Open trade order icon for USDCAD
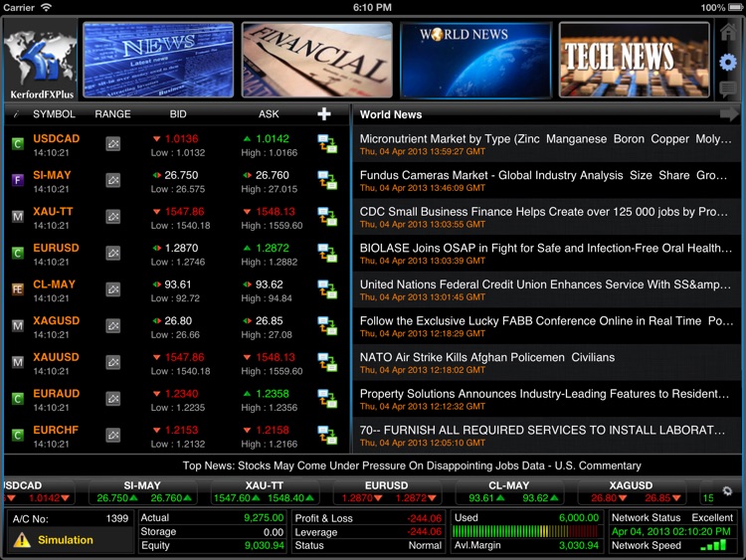Viewport: 746px width, 560px height. [x=327, y=143]
